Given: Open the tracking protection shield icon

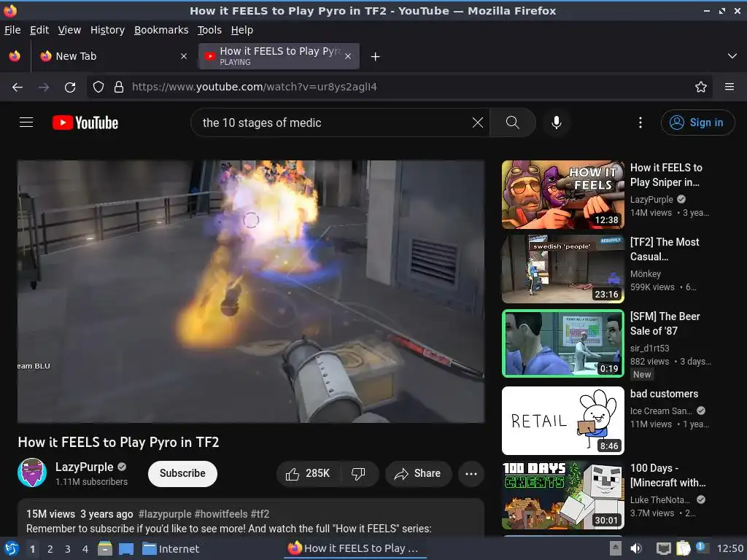Looking at the screenshot, I should (x=98, y=87).
